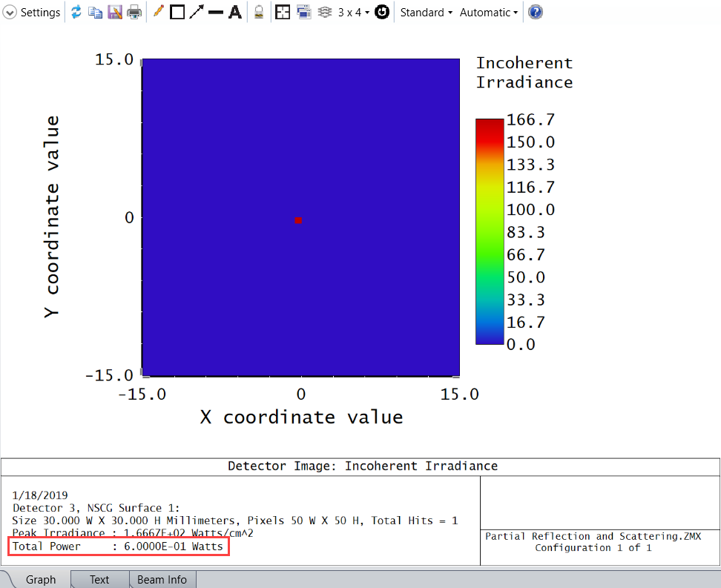Open the Standard dropdown
This screenshot has width=721, height=588.
click(x=426, y=13)
